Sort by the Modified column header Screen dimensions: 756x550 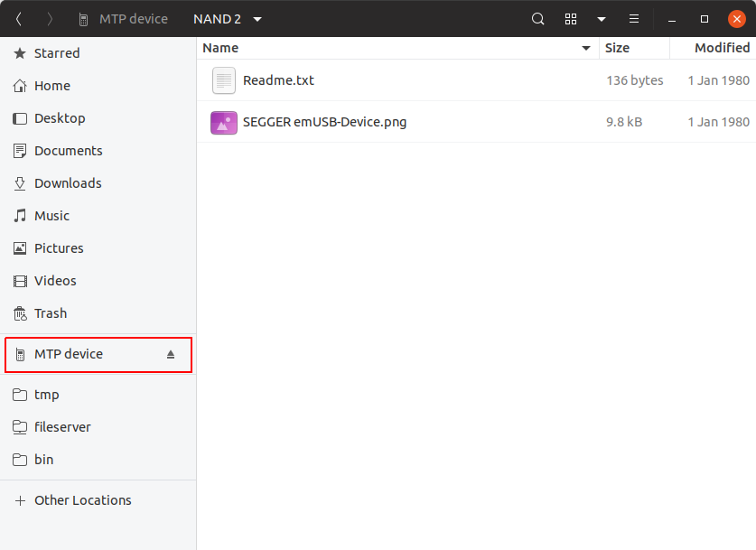coord(721,48)
